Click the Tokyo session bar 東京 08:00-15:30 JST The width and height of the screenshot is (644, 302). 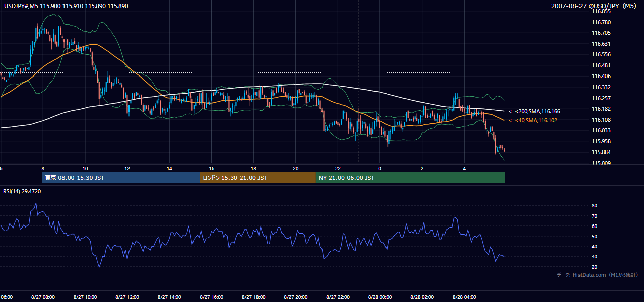click(x=121, y=178)
